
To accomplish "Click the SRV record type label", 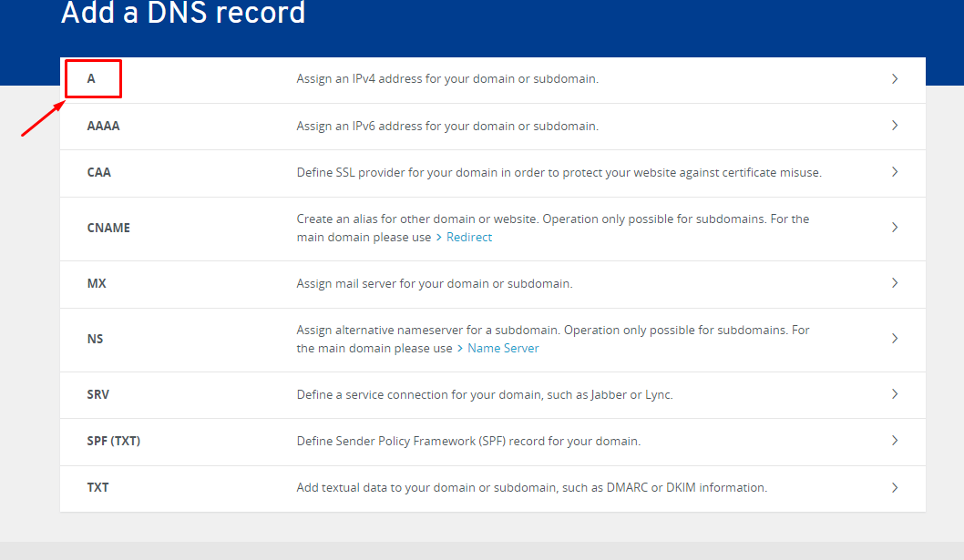I will tap(98, 394).
